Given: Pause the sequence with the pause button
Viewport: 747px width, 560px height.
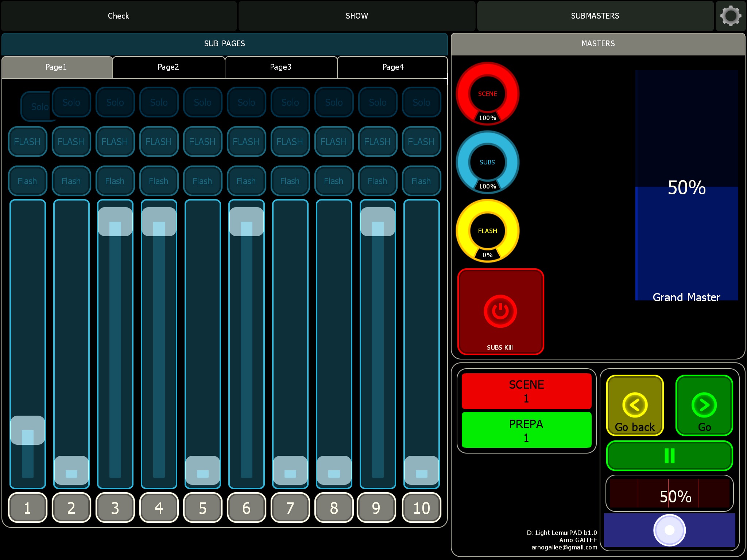Looking at the screenshot, I should coord(669,456).
